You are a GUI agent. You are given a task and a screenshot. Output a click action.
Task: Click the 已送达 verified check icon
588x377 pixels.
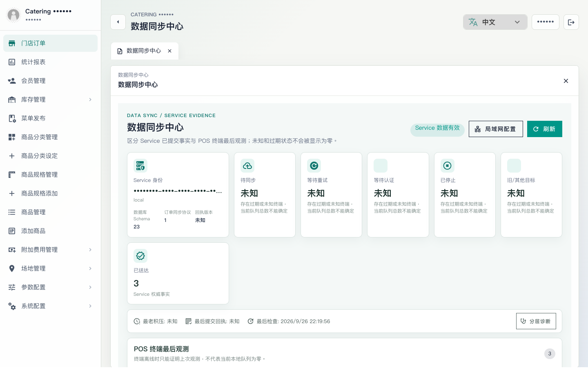pos(140,256)
